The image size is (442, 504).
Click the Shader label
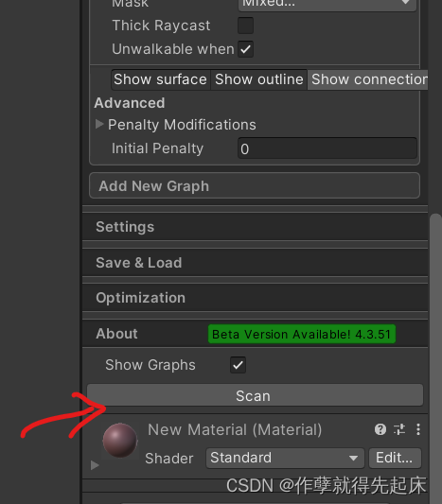click(x=169, y=459)
